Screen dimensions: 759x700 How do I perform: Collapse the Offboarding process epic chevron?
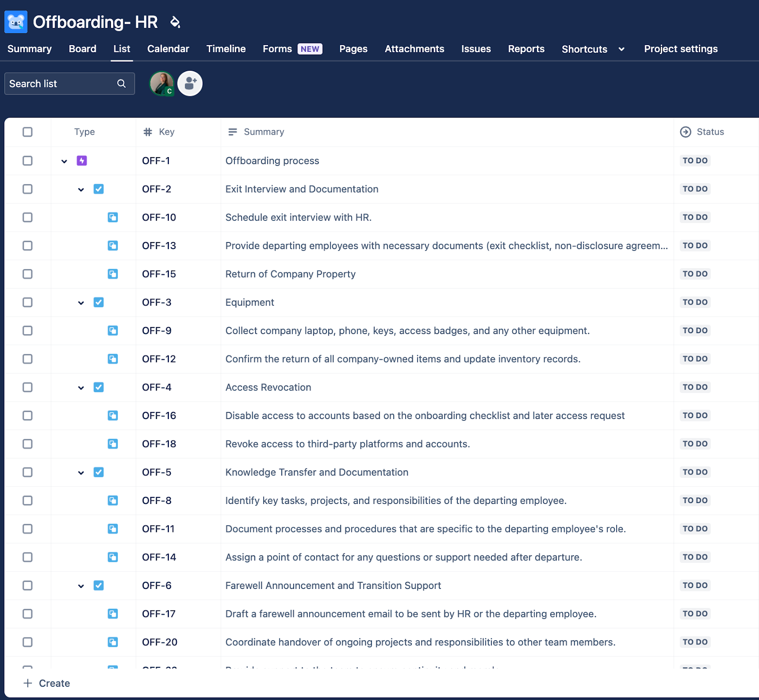coord(65,160)
